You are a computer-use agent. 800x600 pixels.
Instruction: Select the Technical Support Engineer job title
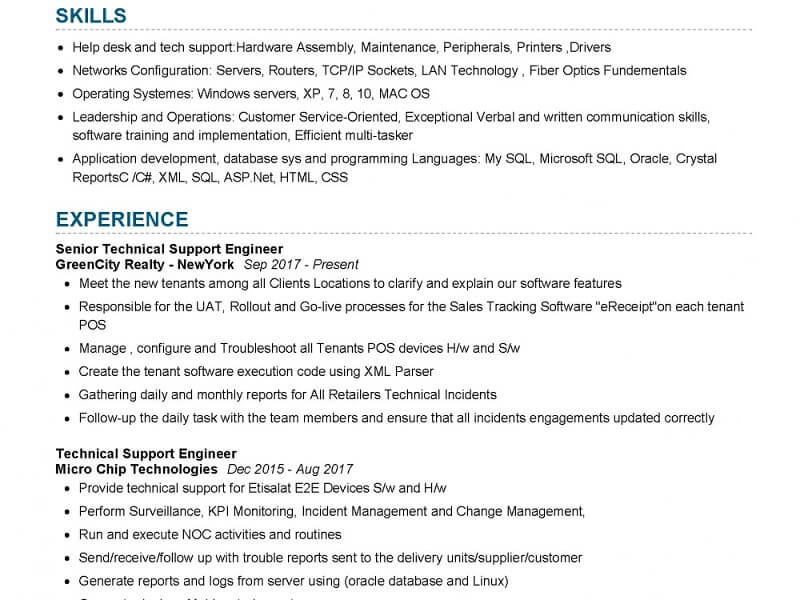coord(146,454)
